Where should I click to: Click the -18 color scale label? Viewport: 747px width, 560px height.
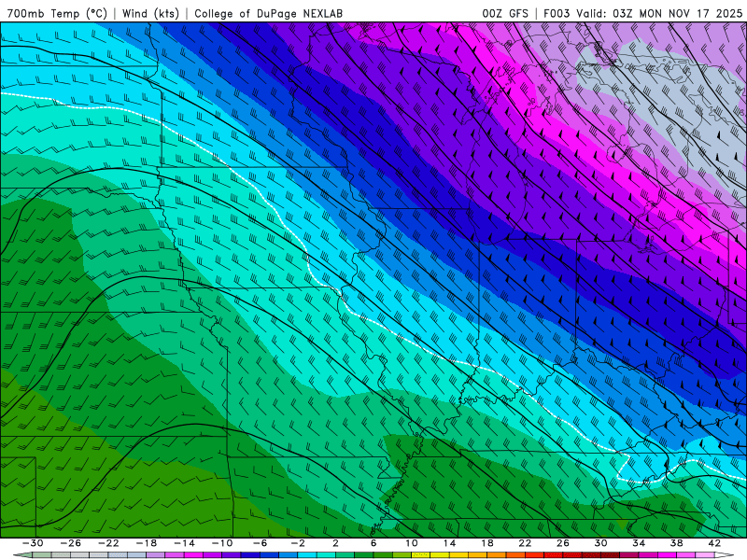(147, 543)
